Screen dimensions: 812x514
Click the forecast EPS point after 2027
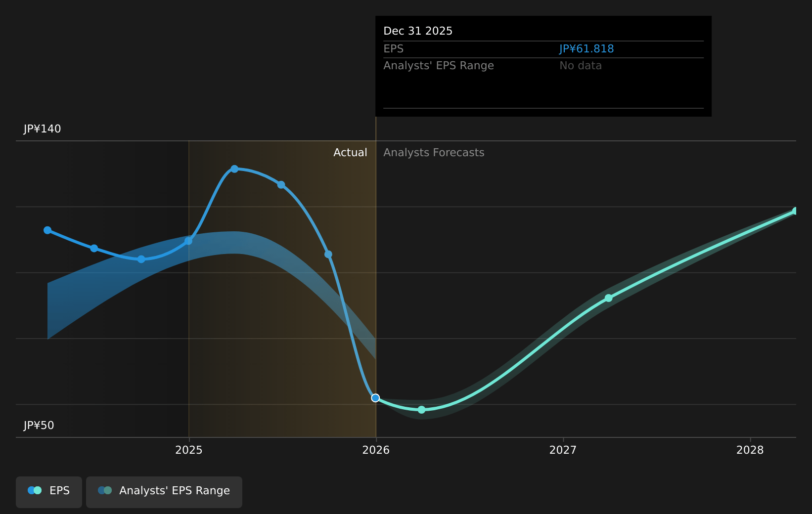click(x=608, y=298)
